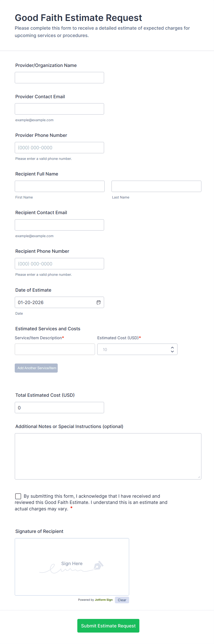This screenshot has height=644, width=214.
Task: Select the First Name field
Action: click(60, 186)
